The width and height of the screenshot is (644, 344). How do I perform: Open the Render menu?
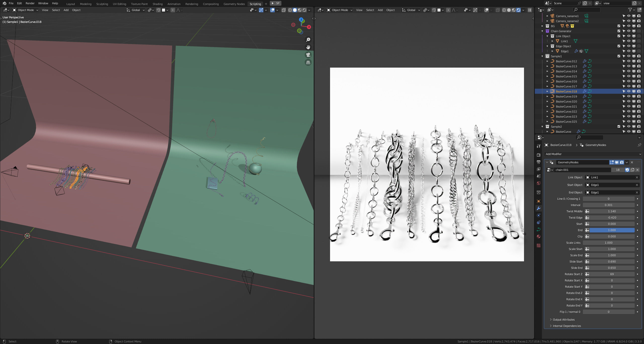(x=30, y=3)
